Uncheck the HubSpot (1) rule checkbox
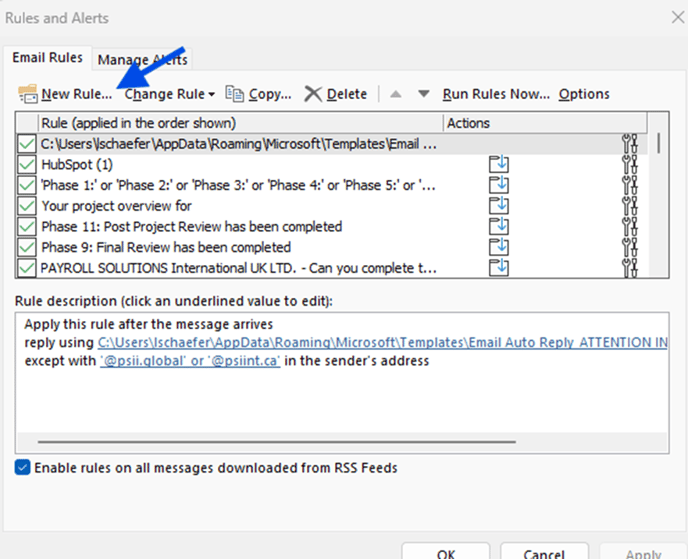This screenshot has height=559, width=688. [x=27, y=165]
